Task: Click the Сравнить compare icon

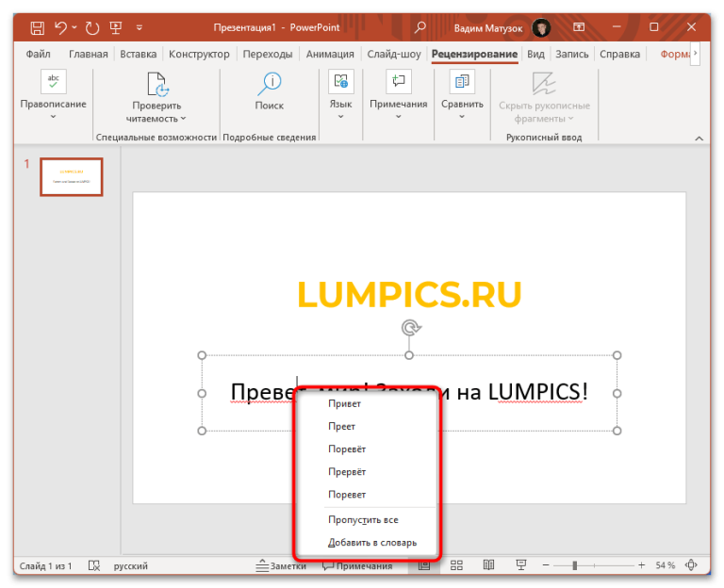Action: (x=462, y=81)
